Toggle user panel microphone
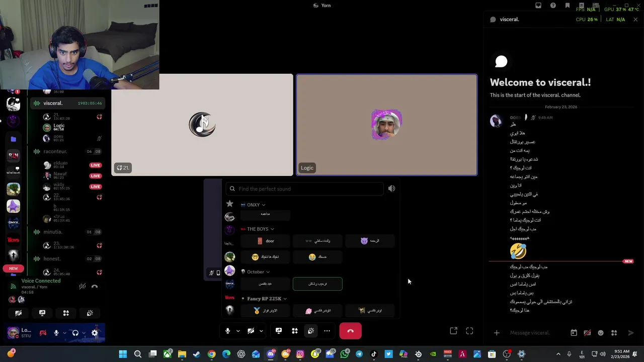The height and width of the screenshot is (362, 644). (56, 333)
